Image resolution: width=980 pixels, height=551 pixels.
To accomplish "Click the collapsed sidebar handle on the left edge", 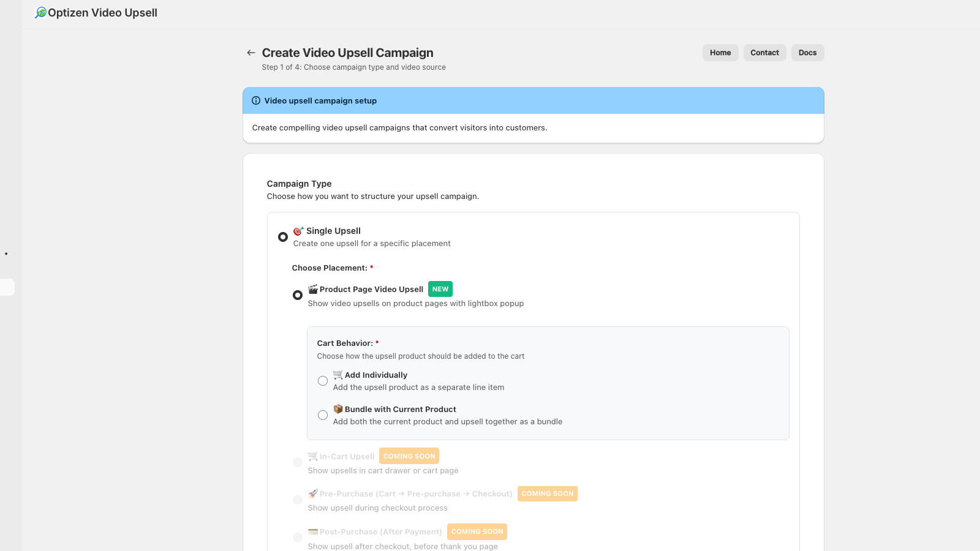I will pos(7,287).
